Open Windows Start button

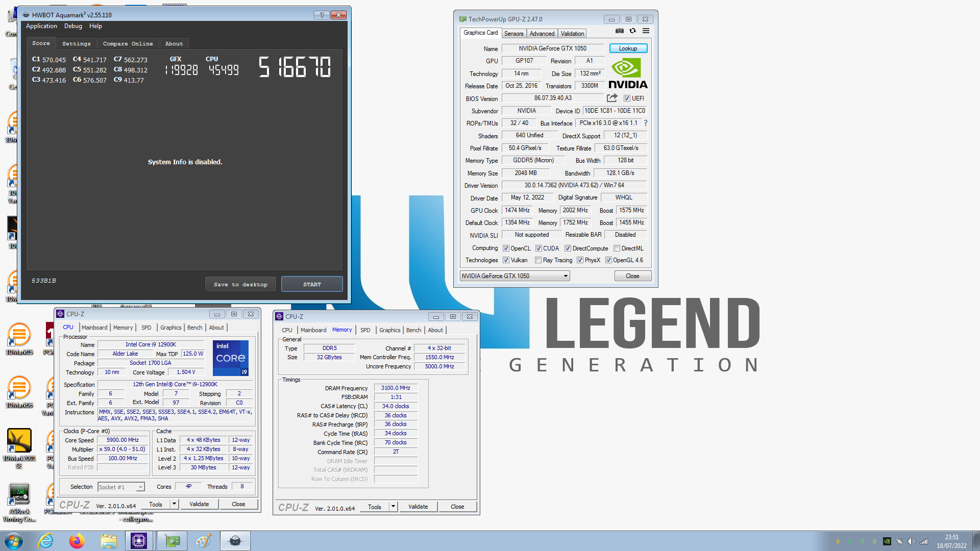pyautogui.click(x=14, y=541)
